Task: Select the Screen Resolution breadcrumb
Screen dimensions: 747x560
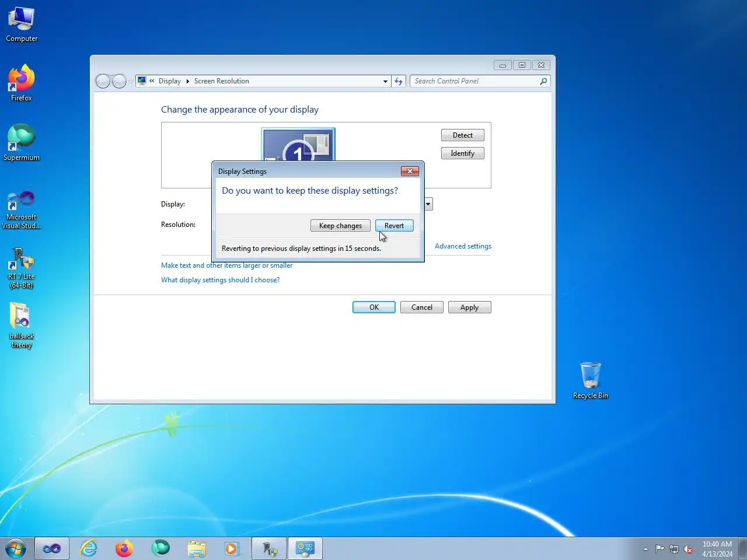Action: [221, 81]
